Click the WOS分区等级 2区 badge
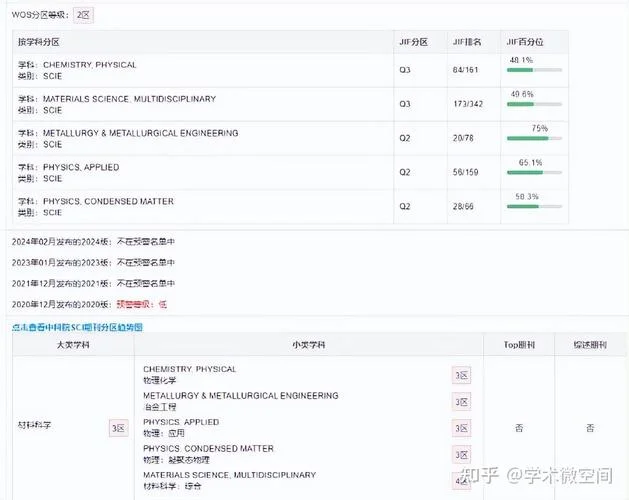Viewport: 629px width, 500px height. tap(83, 15)
